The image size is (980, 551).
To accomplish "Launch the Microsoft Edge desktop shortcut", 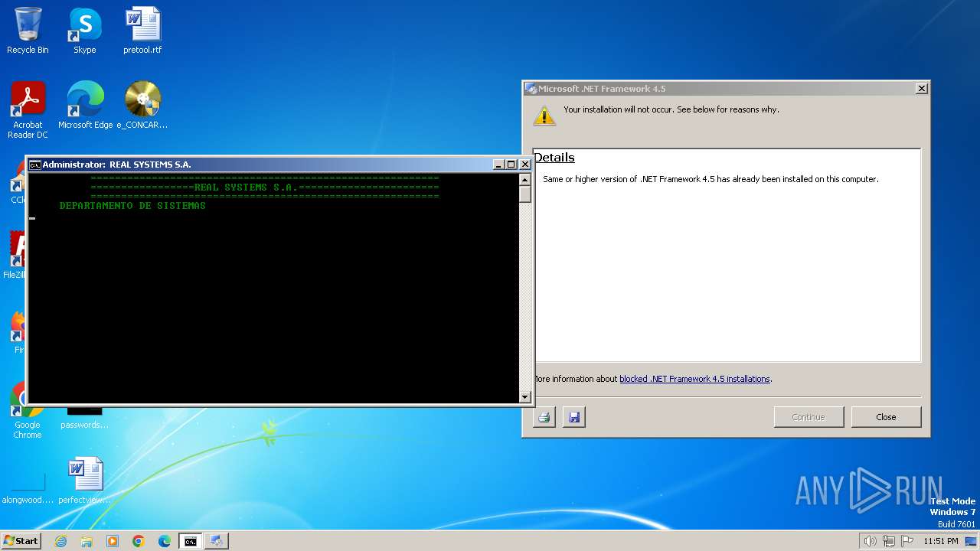I will coord(85,106).
